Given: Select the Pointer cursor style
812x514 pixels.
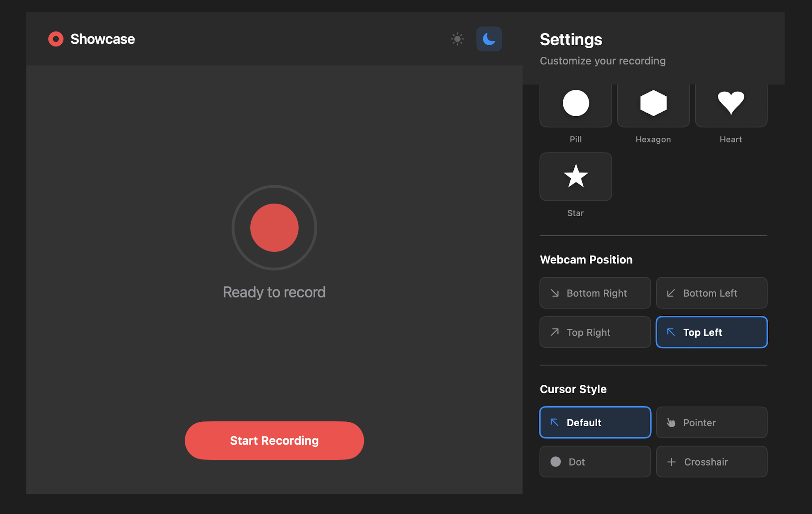Looking at the screenshot, I should [x=711, y=422].
